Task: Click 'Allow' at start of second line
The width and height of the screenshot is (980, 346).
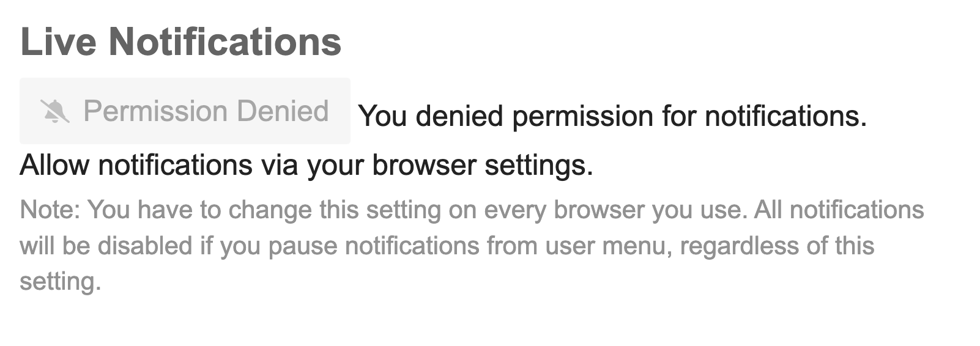Action: (54, 165)
